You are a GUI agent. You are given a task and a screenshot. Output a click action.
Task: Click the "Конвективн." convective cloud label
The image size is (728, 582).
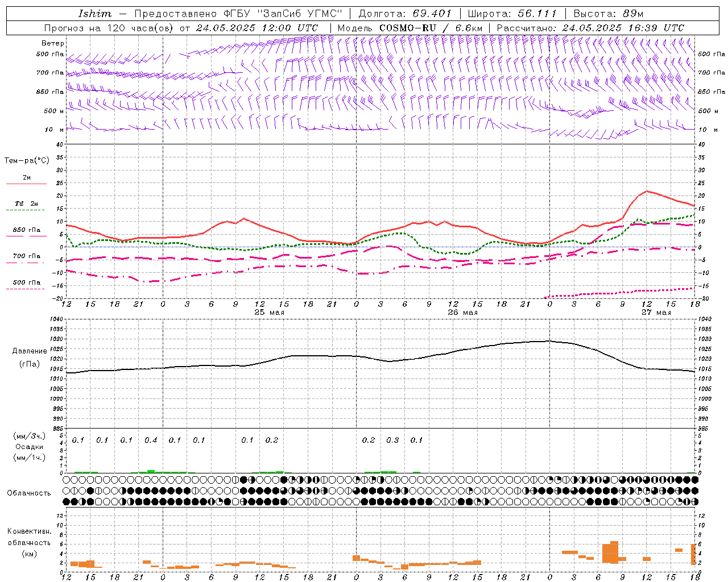pos(30,531)
